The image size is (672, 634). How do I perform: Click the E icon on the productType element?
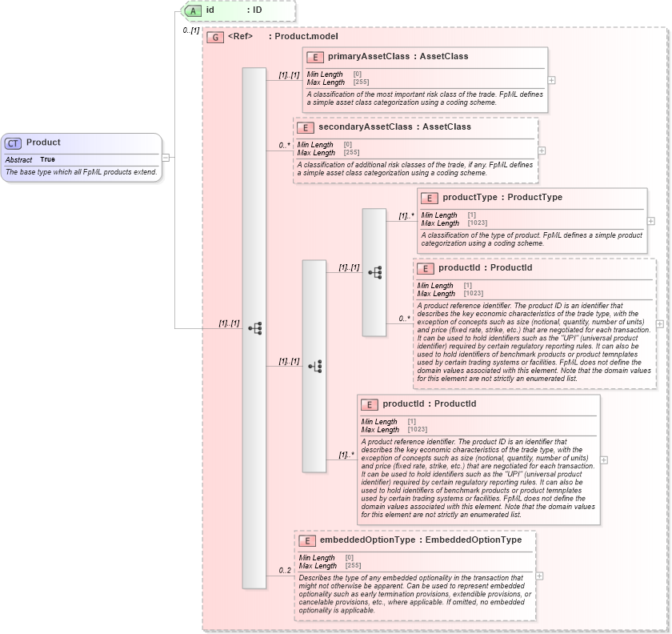click(x=429, y=198)
